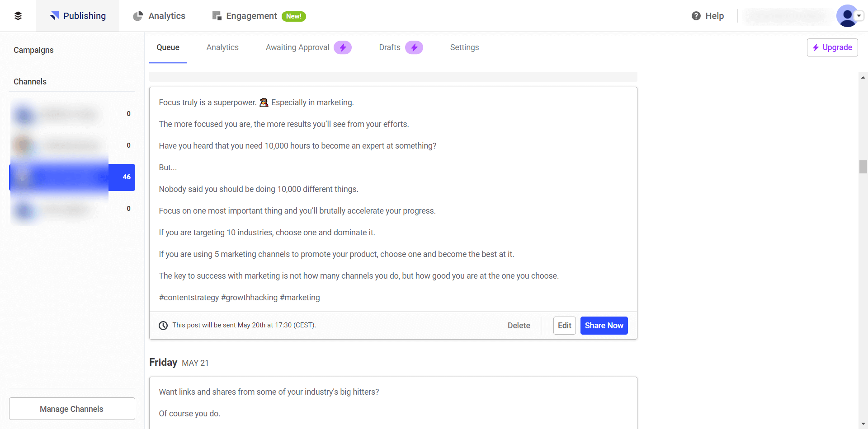The width and height of the screenshot is (868, 429).
Task: Click the Buffer stacked-layers logo icon
Action: [18, 16]
